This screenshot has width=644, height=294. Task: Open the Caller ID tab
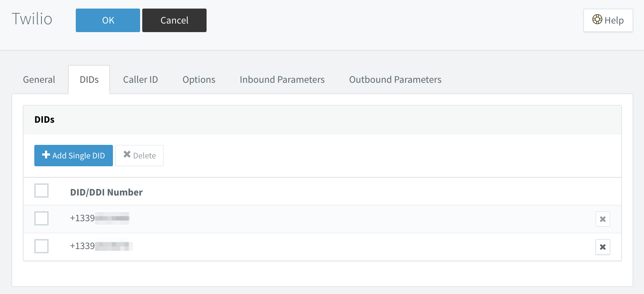[140, 80]
